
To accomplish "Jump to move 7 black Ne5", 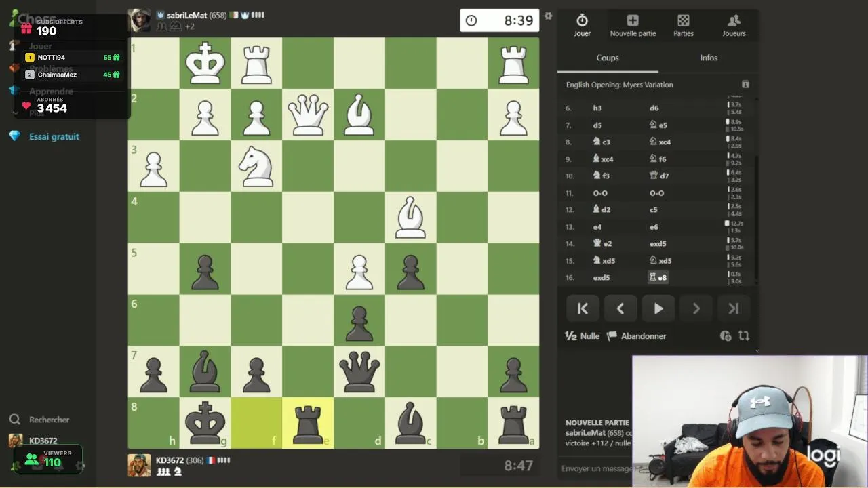I will pos(658,125).
